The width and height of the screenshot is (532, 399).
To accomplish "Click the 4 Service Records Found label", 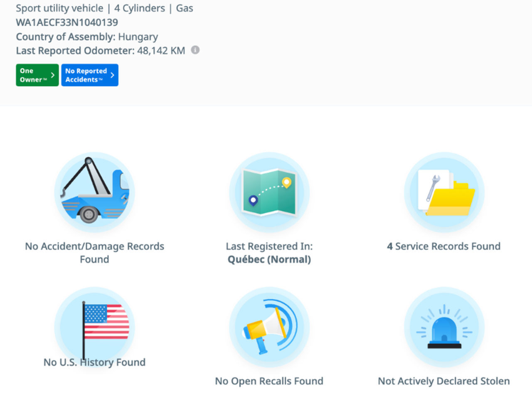I will point(444,246).
